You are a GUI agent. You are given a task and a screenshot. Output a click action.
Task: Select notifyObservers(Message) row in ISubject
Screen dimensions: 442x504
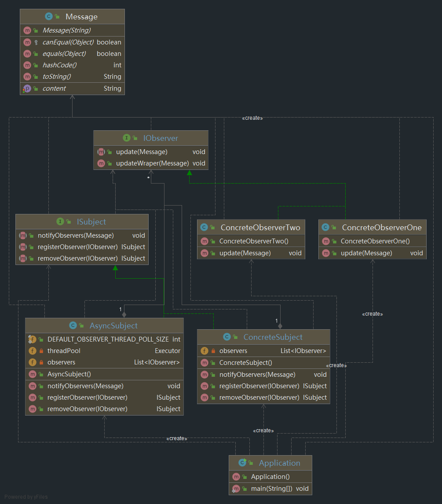[76, 235]
